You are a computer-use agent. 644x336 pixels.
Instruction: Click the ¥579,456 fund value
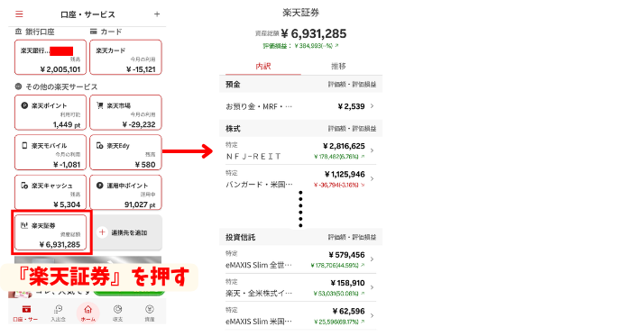tap(346, 255)
